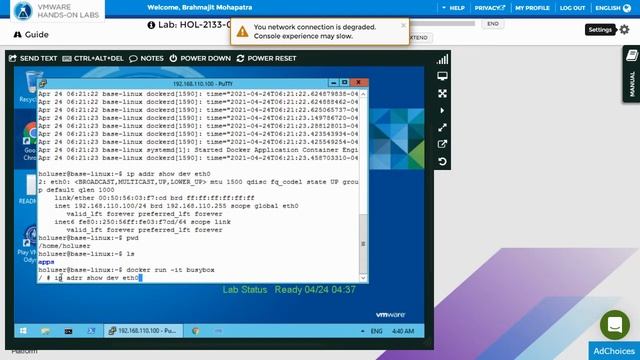Minimize the PuTTY window
The image size is (640, 360).
tap(334, 82)
